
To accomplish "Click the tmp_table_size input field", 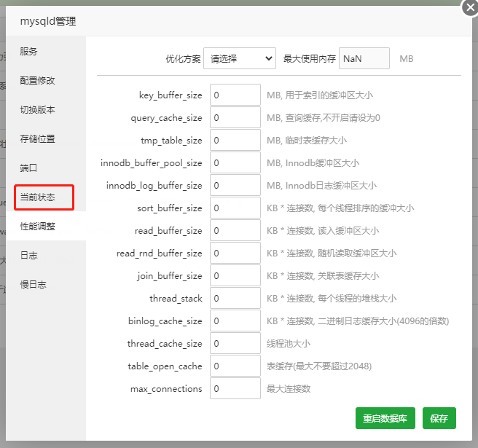I will (x=235, y=140).
